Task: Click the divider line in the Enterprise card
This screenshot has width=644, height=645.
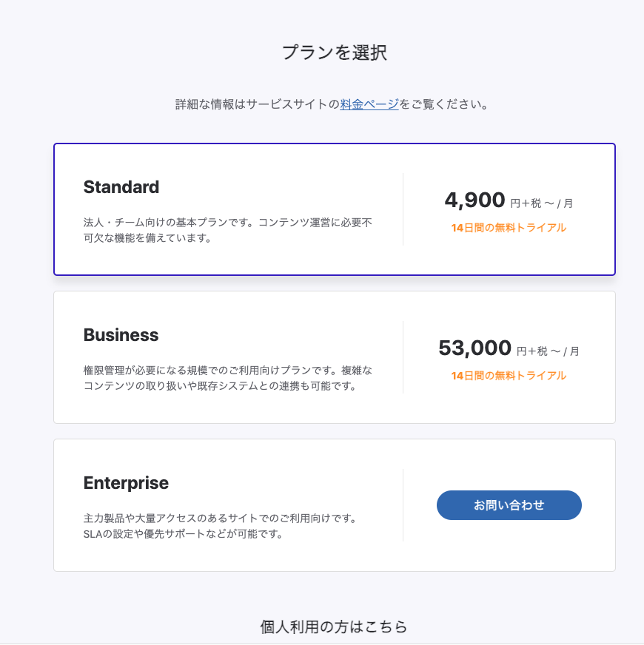Action: coord(403,505)
